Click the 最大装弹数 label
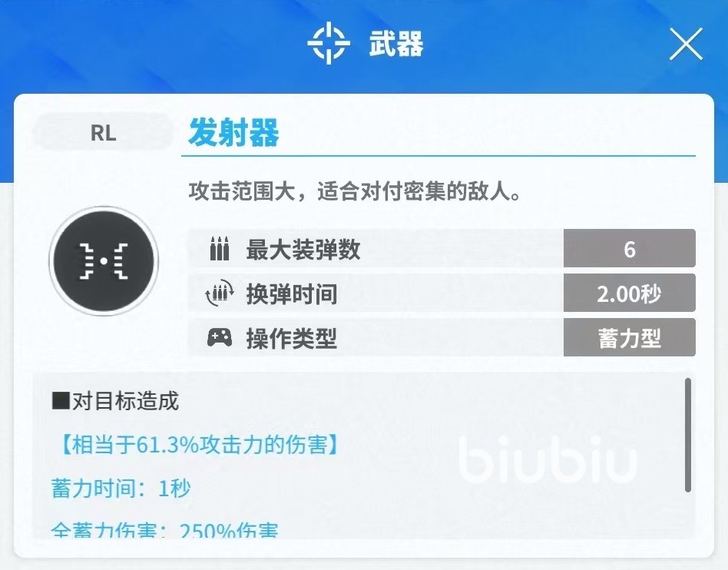The image size is (728, 570). [303, 250]
